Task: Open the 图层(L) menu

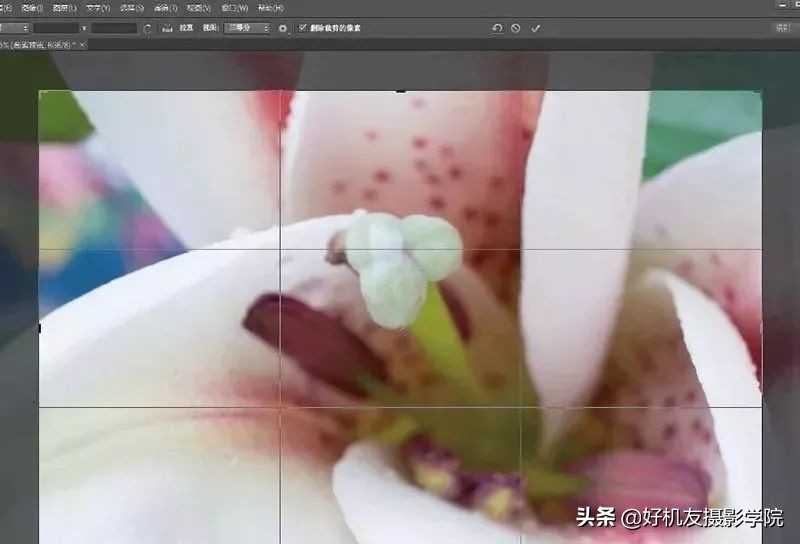Action: (65, 8)
